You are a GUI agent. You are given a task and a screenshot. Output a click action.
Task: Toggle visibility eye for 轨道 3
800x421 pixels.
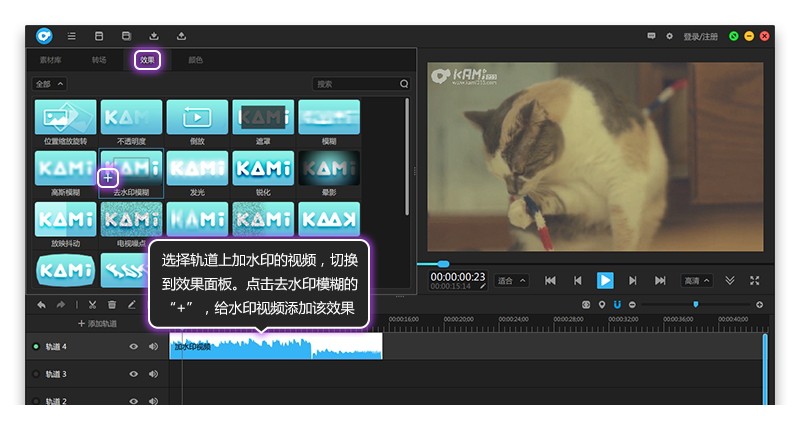[x=134, y=374]
